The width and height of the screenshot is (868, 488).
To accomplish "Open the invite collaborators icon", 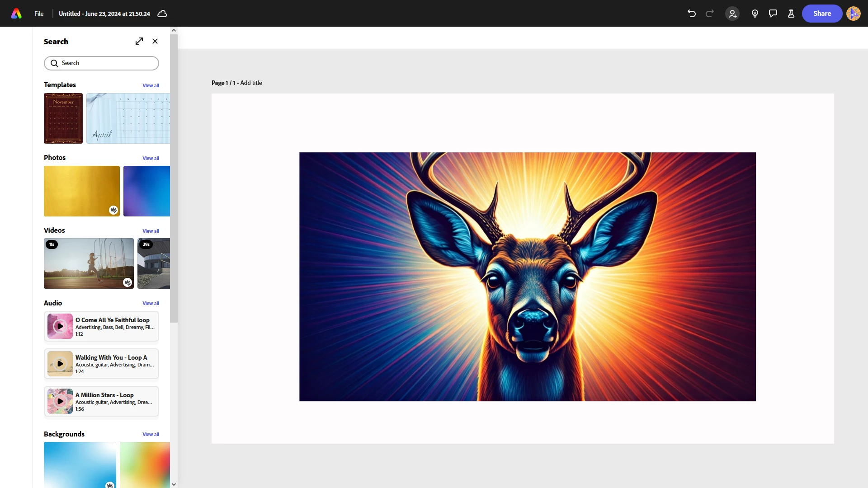I will (732, 14).
